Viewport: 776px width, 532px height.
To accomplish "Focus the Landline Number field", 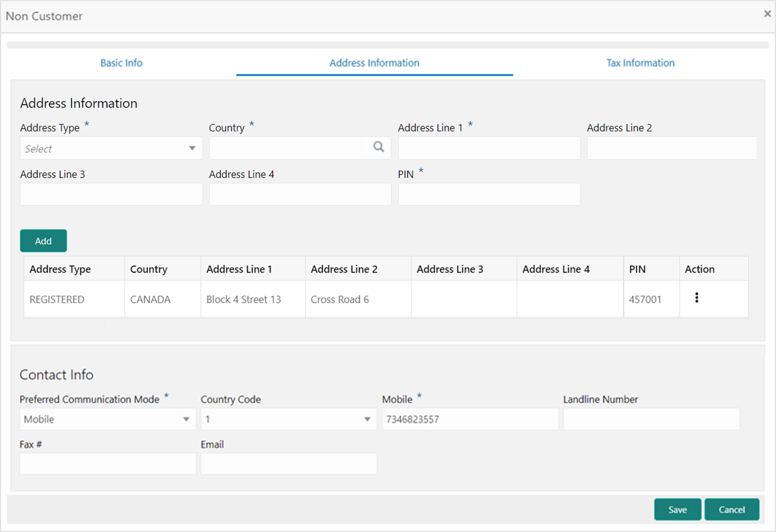I will coord(652,419).
